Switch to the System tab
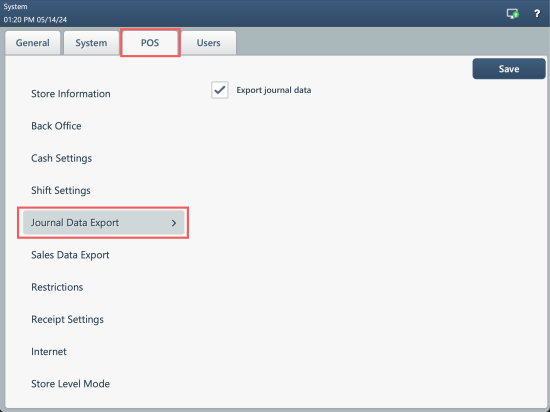The height and width of the screenshot is (412, 550). pyautogui.click(x=91, y=43)
